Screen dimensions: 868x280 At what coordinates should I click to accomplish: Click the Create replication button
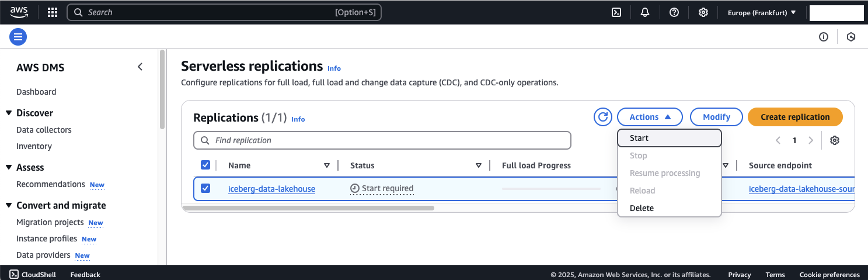point(795,117)
